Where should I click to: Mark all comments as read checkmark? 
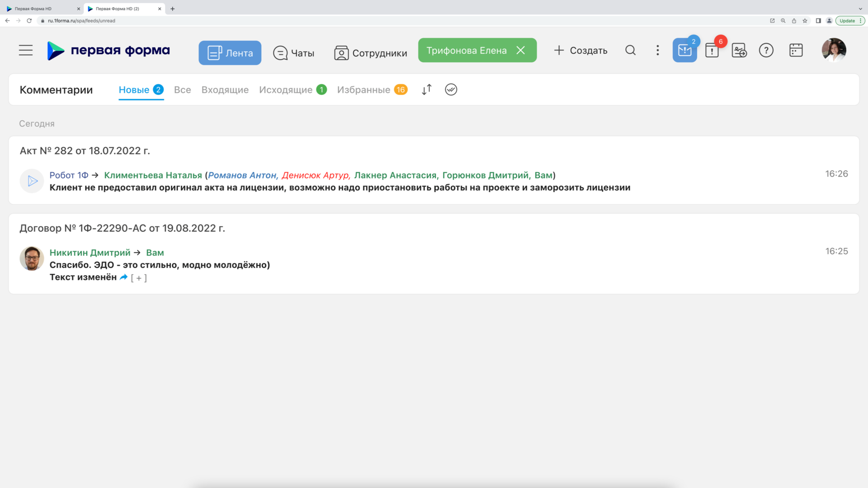[x=451, y=89]
